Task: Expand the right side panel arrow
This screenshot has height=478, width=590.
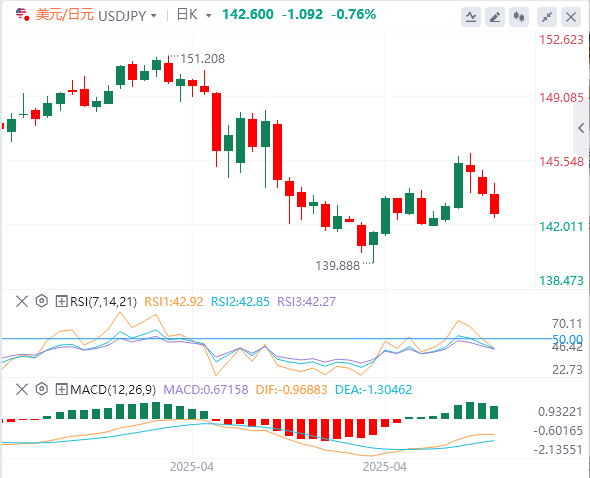Action: [x=581, y=128]
